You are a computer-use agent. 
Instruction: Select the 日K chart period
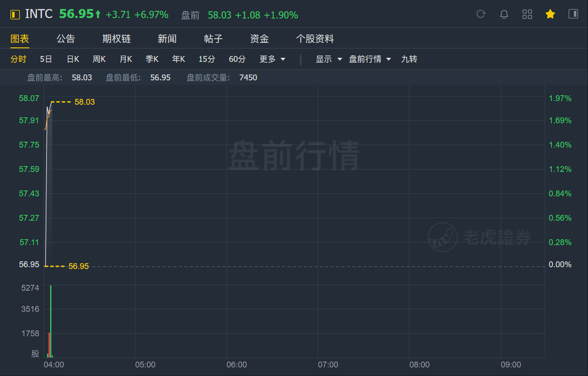(x=73, y=59)
